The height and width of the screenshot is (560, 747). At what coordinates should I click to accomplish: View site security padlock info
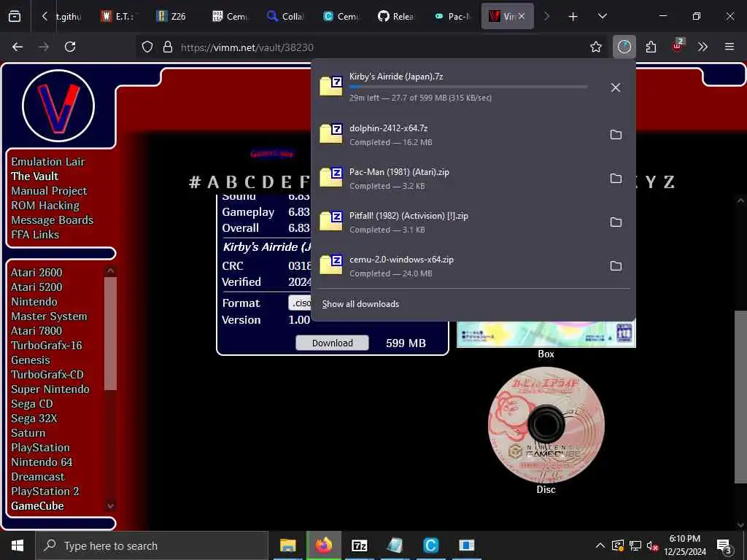(167, 47)
